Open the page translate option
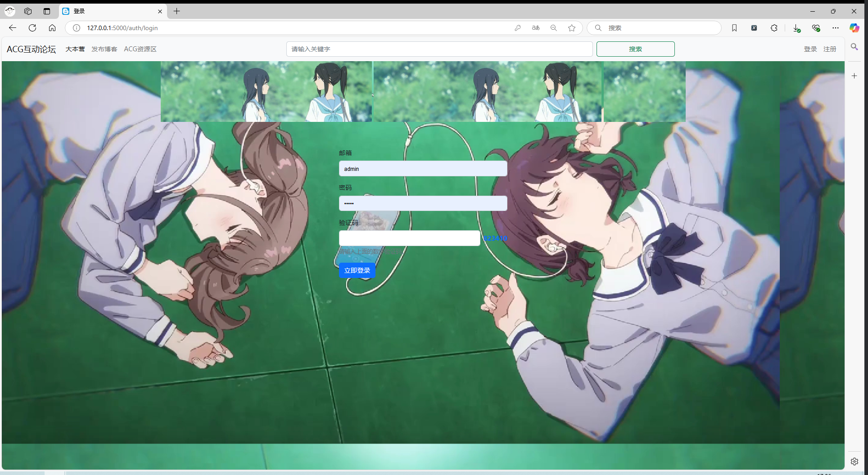Screen dimensions: 868x475 point(536,28)
